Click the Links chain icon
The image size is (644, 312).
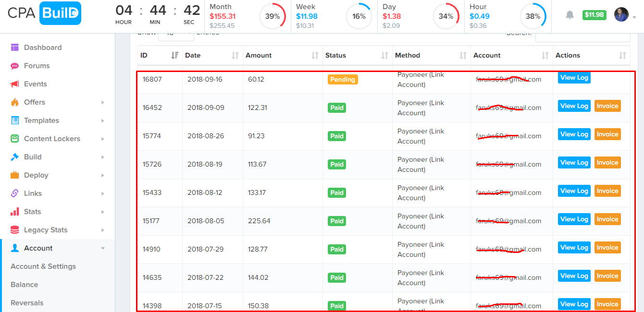(x=15, y=193)
